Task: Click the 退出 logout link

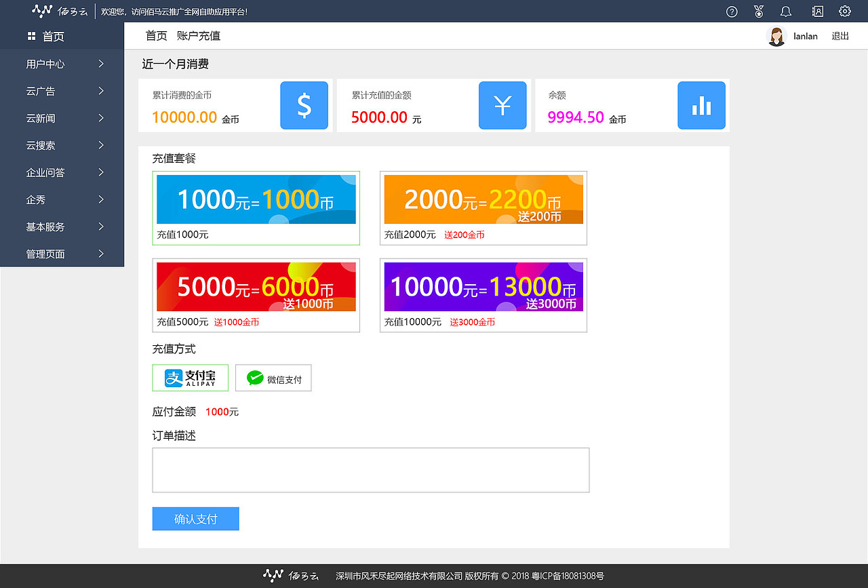Action: point(840,36)
